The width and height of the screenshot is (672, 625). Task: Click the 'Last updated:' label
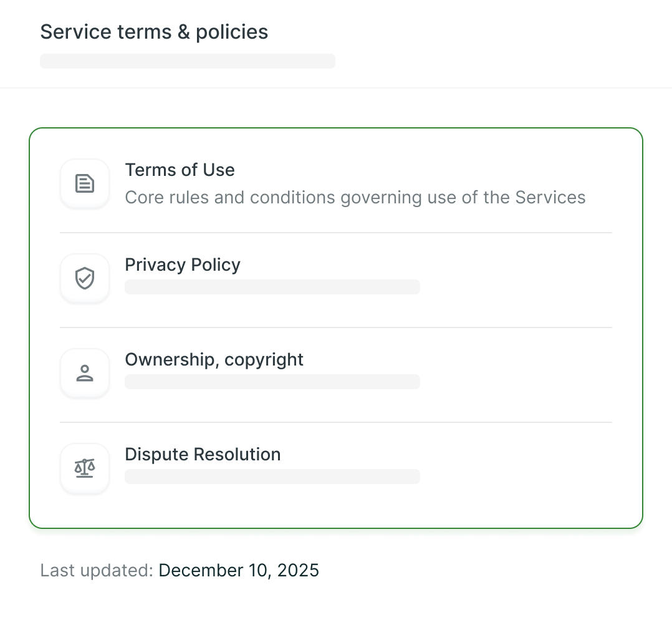tap(97, 571)
